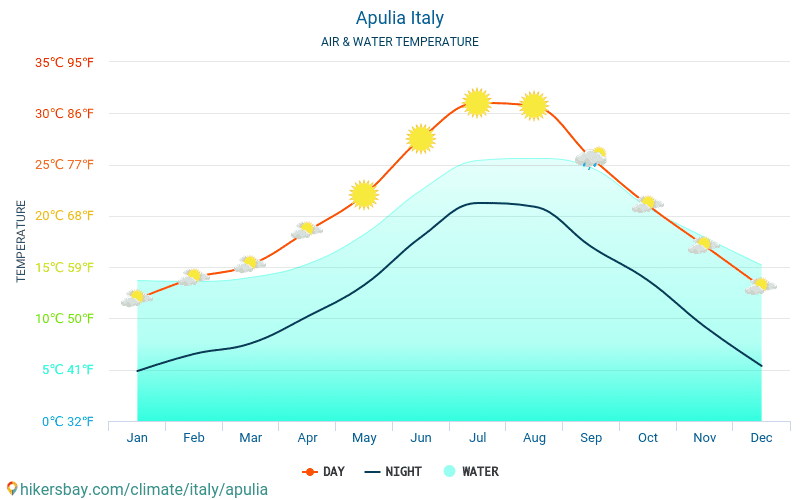Toggle the NIGHT series in legend

tap(393, 472)
